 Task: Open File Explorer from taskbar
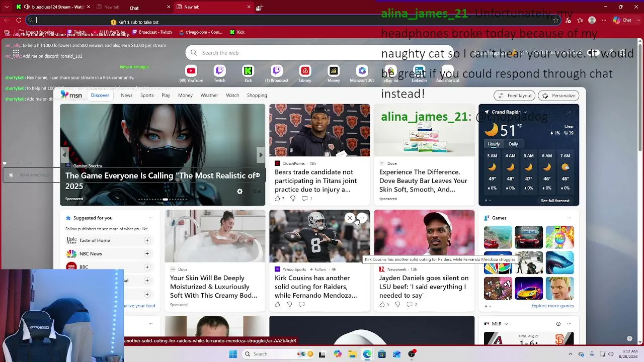(352, 354)
